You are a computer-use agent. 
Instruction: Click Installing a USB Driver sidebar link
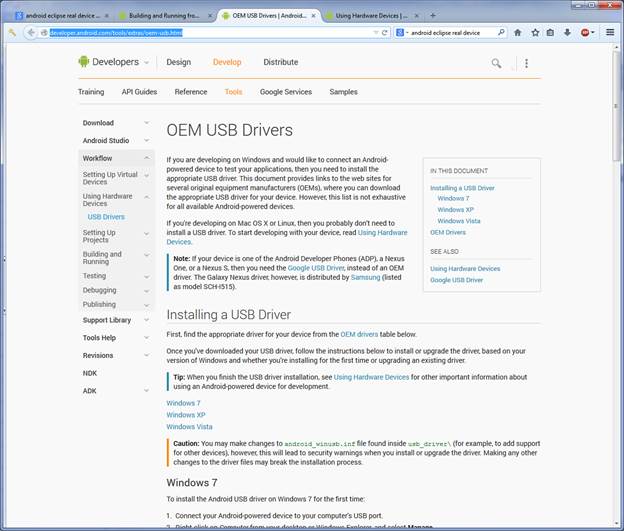[462, 188]
